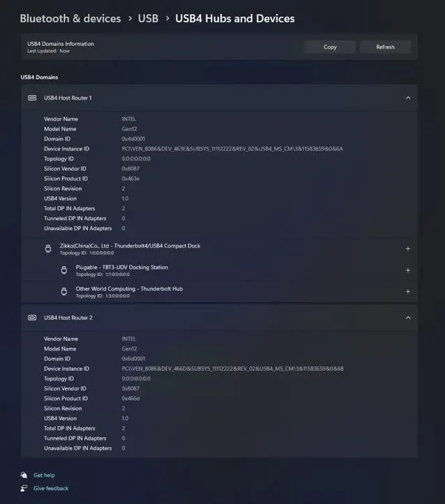This screenshot has height=504, width=445.
Task: Click the USB4 Host Router 2 icon
Action: point(32,318)
